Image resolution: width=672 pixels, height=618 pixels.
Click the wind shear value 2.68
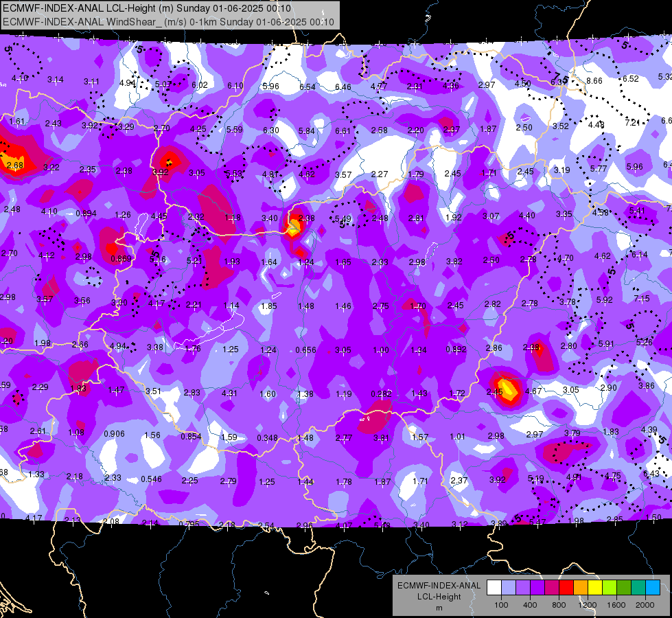(15, 165)
